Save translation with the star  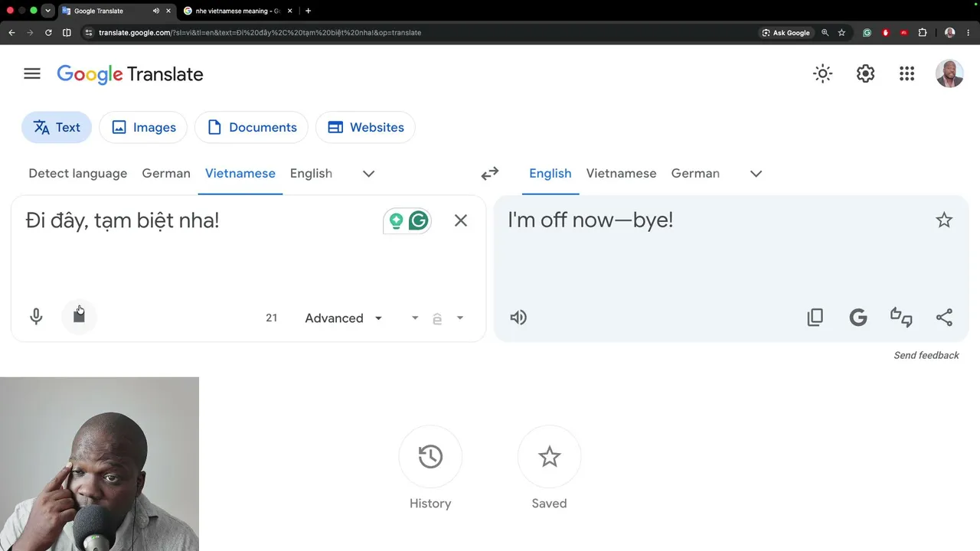(x=944, y=220)
